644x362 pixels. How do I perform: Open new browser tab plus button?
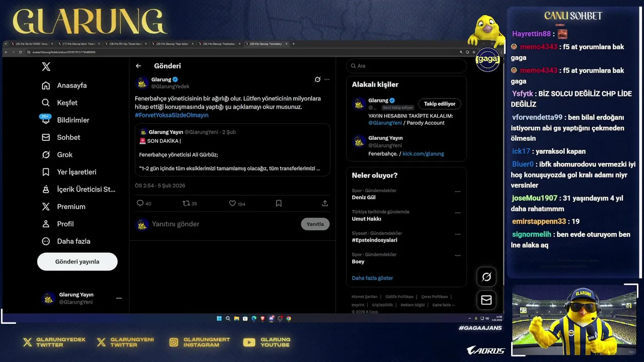(x=294, y=44)
